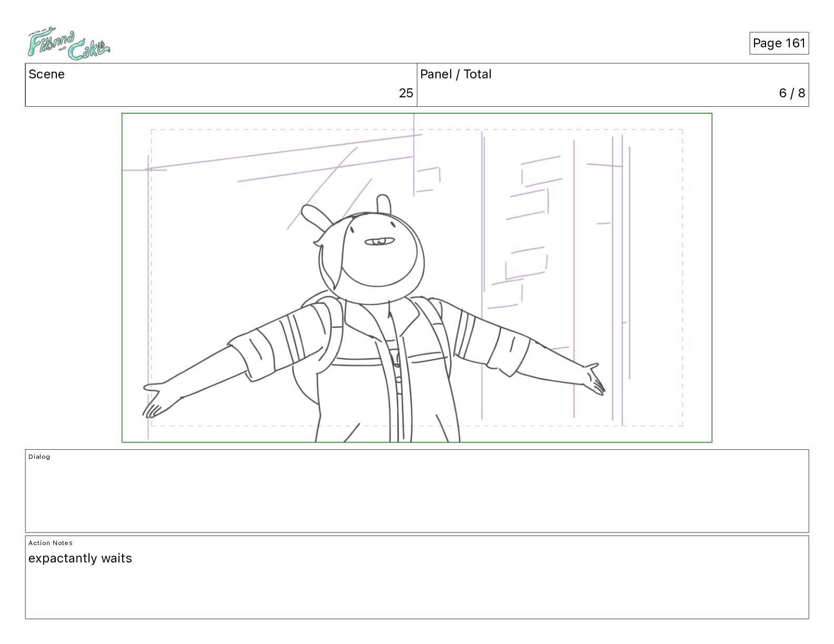Click the Panel / Total header label
This screenshot has height=644, width=834.
455,74
